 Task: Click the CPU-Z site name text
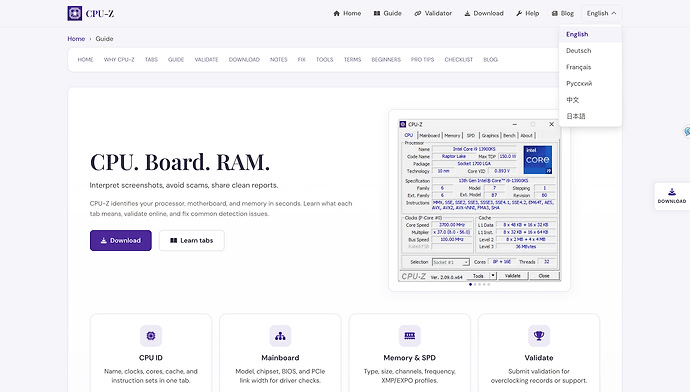pyautogui.click(x=100, y=14)
